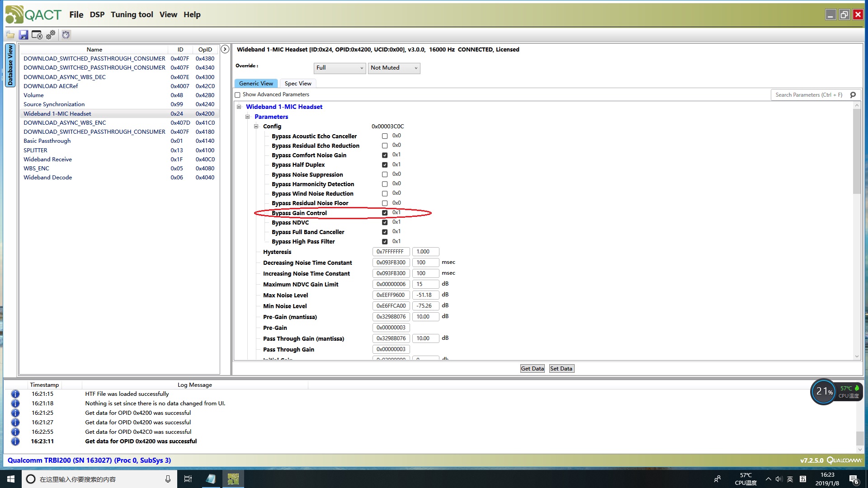Select the Wideband Receive operator row
The height and width of the screenshot is (488, 868).
[119, 160]
